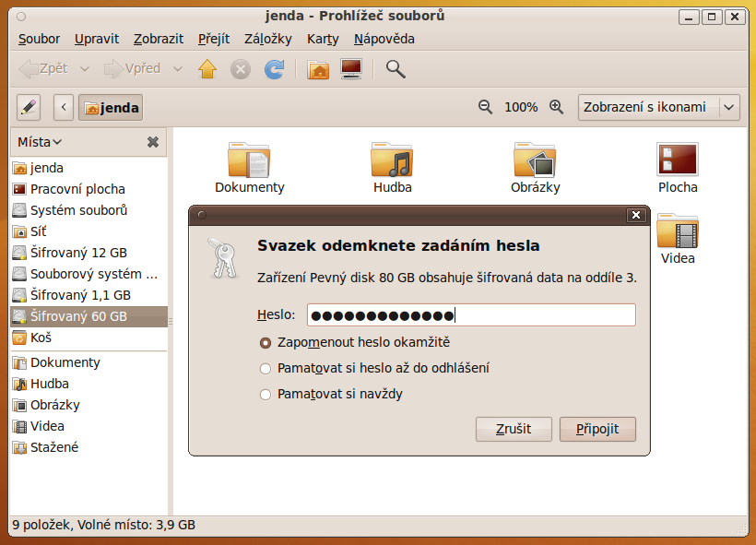This screenshot has height=545, width=756.
Task: Select Pracovní plocha in the sidebar
Action: pyautogui.click(x=89, y=189)
